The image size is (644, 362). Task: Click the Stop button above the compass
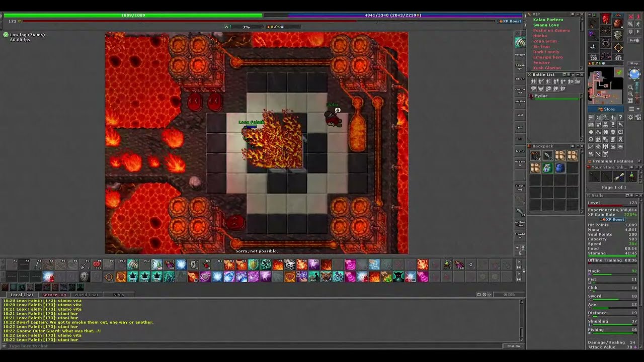[634, 63]
